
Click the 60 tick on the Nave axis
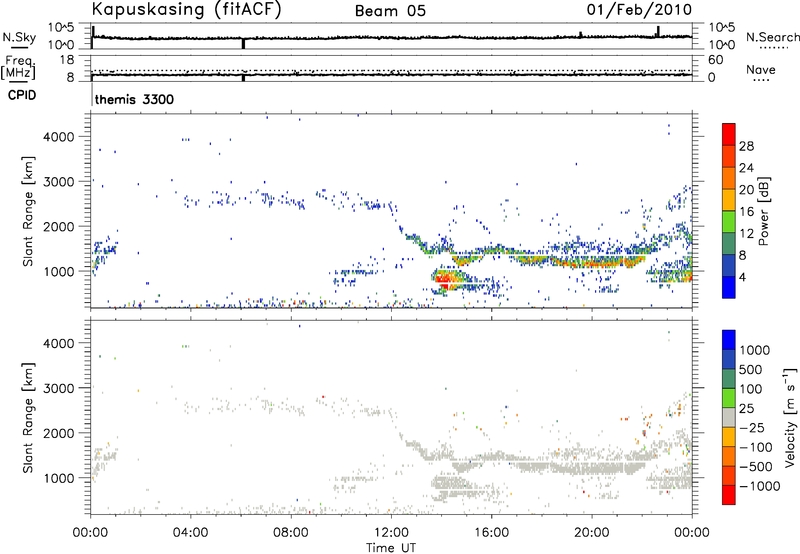pyautogui.click(x=715, y=60)
